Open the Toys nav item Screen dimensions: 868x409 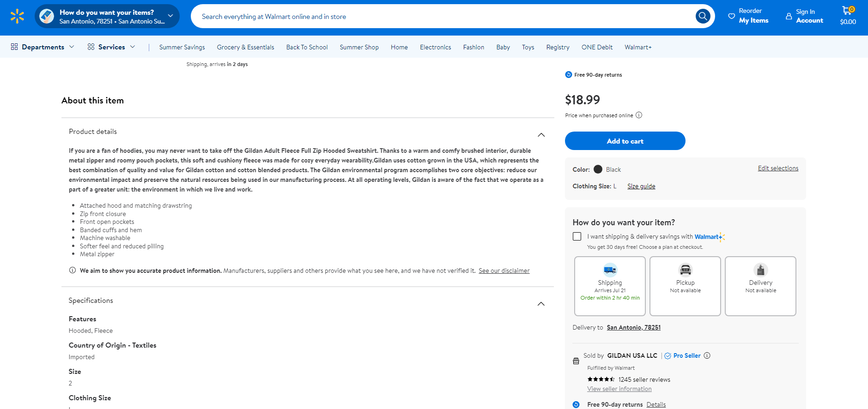coord(528,47)
